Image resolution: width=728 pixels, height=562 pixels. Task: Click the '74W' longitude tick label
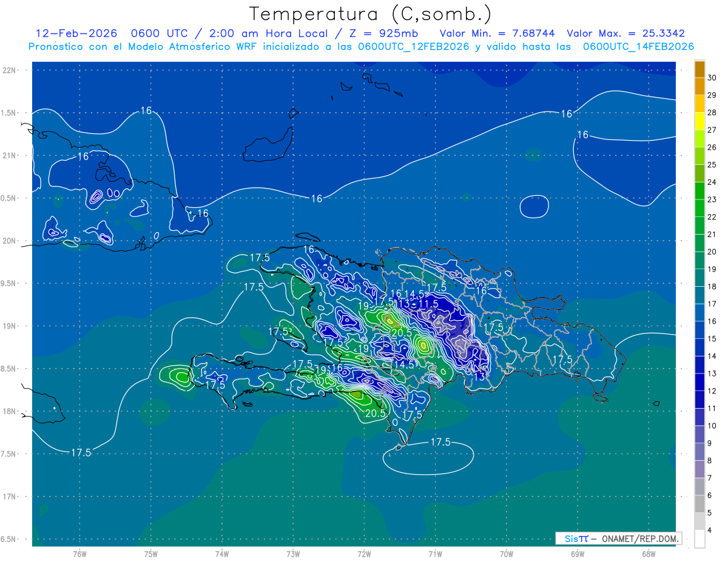[222, 554]
